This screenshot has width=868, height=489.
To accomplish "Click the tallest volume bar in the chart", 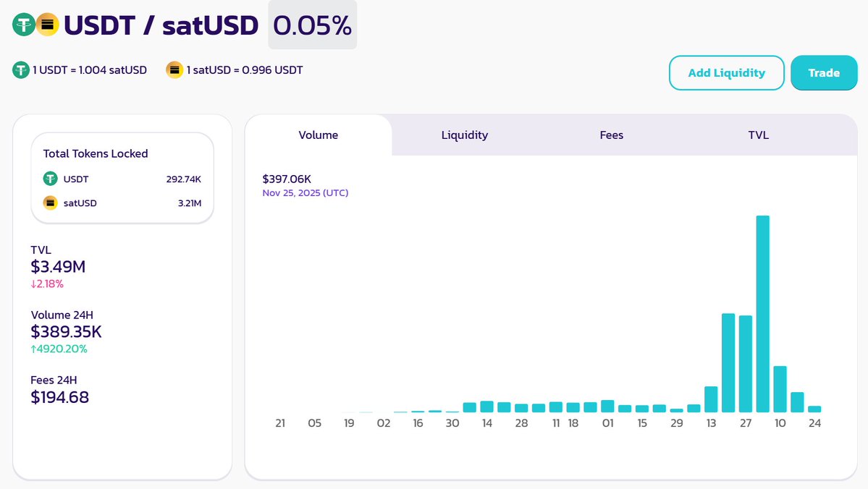I will (x=763, y=314).
